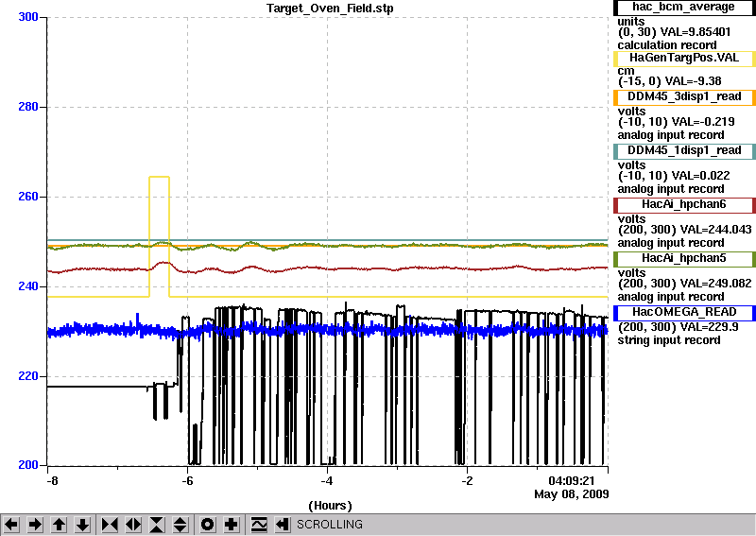Click the VAL=0.022 reading
The image size is (756, 536).
click(x=701, y=176)
